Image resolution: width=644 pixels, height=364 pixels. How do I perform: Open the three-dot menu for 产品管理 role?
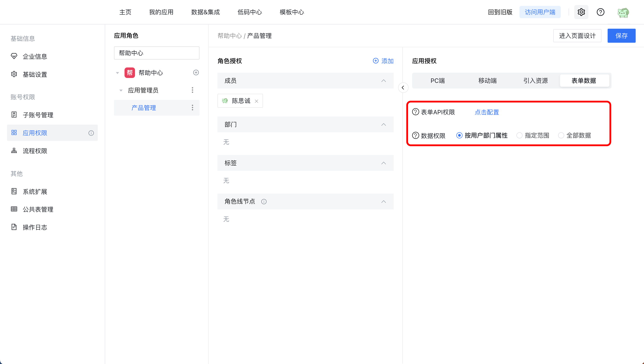pyautogui.click(x=192, y=108)
